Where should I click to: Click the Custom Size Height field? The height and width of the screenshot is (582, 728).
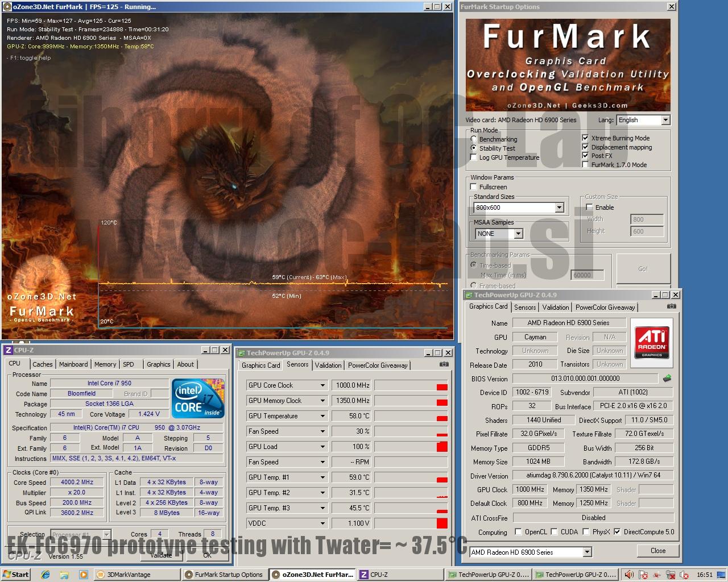[647, 231]
